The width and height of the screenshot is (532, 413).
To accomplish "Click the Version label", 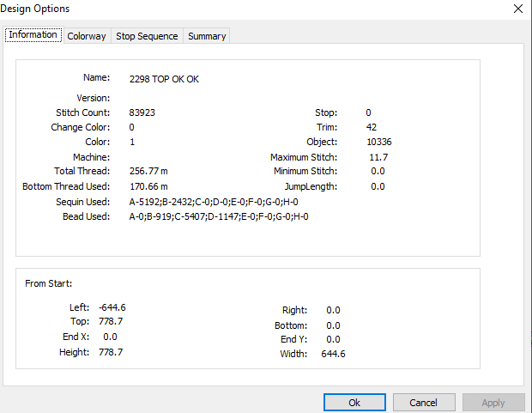I will 94,98.
